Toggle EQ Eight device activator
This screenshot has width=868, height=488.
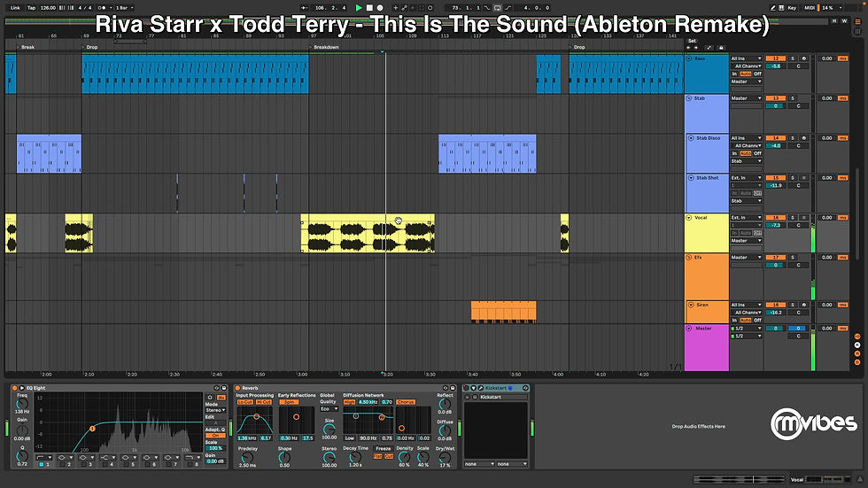[14, 389]
